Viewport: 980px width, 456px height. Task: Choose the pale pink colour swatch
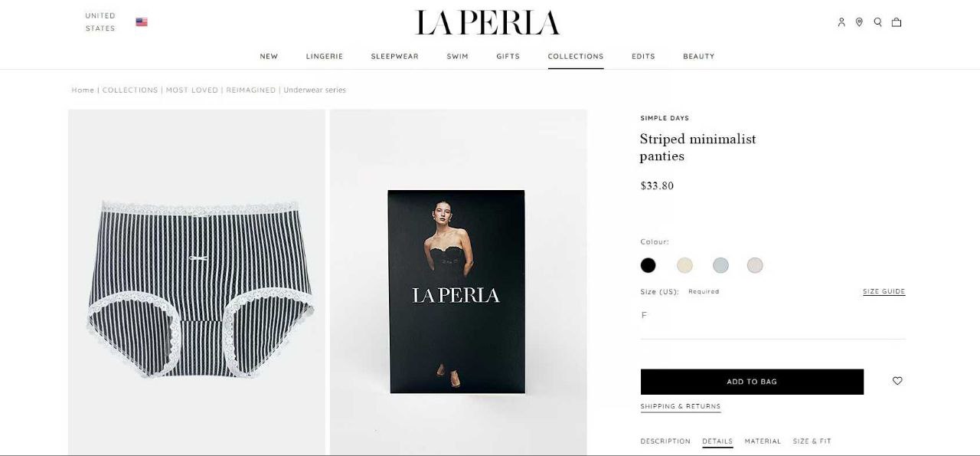755,265
